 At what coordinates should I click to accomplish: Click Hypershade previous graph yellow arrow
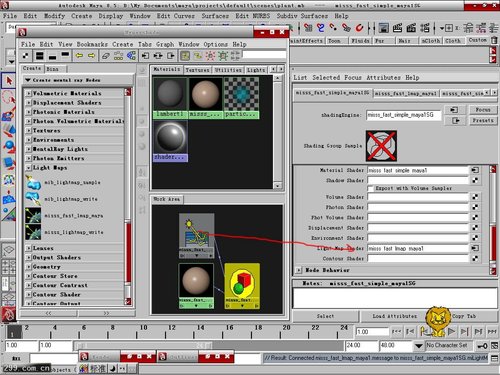[79, 55]
